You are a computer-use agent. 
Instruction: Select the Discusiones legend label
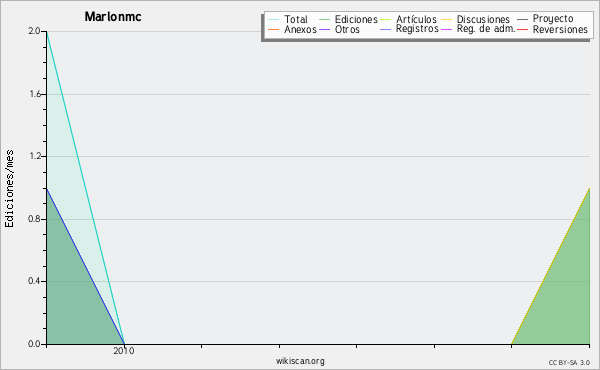(x=483, y=19)
